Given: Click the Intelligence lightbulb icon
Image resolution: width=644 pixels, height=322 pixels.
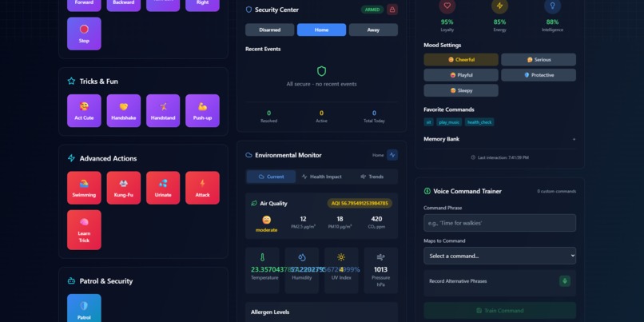Looking at the screenshot, I should click(552, 6).
